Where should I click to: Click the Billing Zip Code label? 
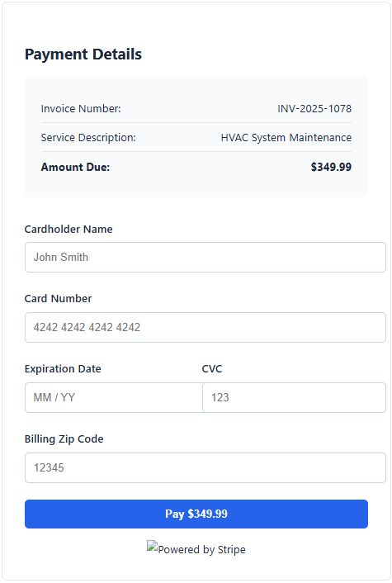(x=64, y=439)
